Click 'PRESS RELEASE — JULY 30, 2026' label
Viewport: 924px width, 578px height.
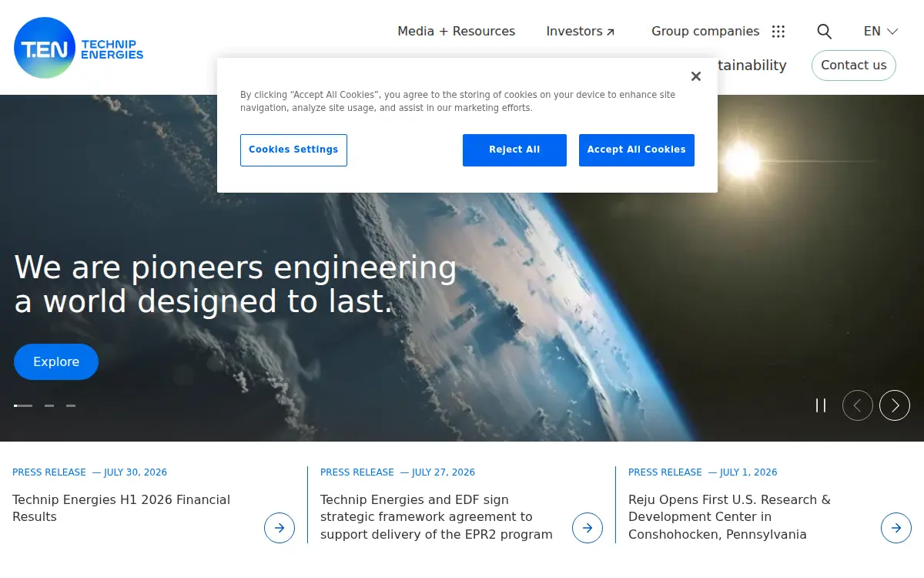(89, 472)
